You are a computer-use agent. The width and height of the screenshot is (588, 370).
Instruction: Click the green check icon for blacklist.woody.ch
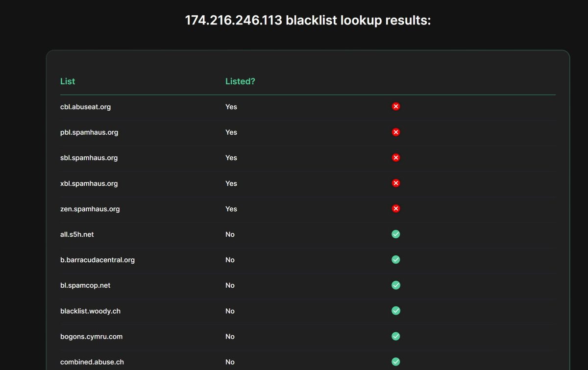pos(396,311)
